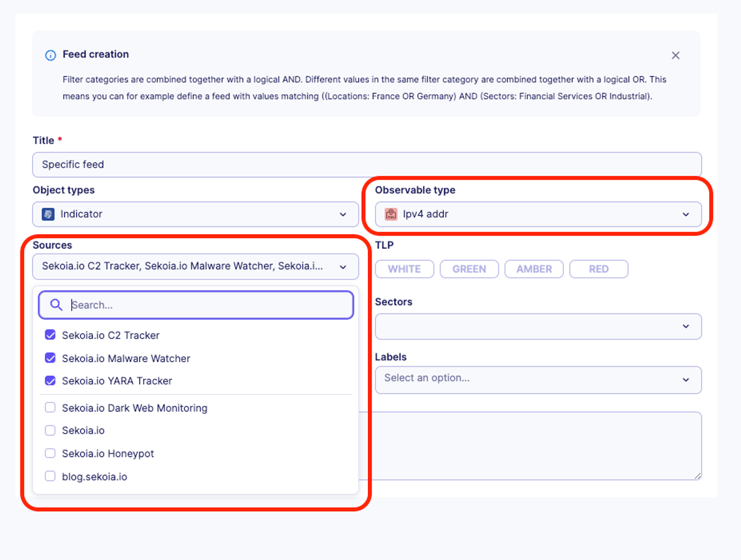Enable Sekoia.io Dark Web Monitoring source

coord(50,408)
